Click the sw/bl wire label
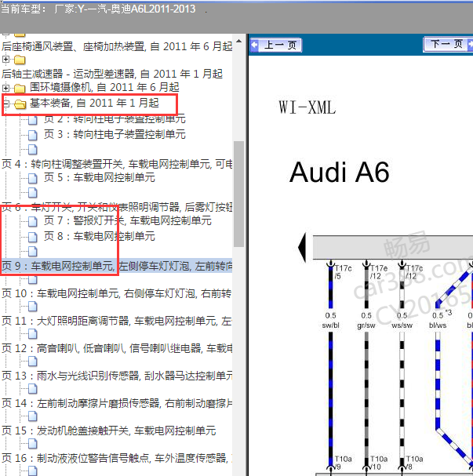 click(x=330, y=325)
